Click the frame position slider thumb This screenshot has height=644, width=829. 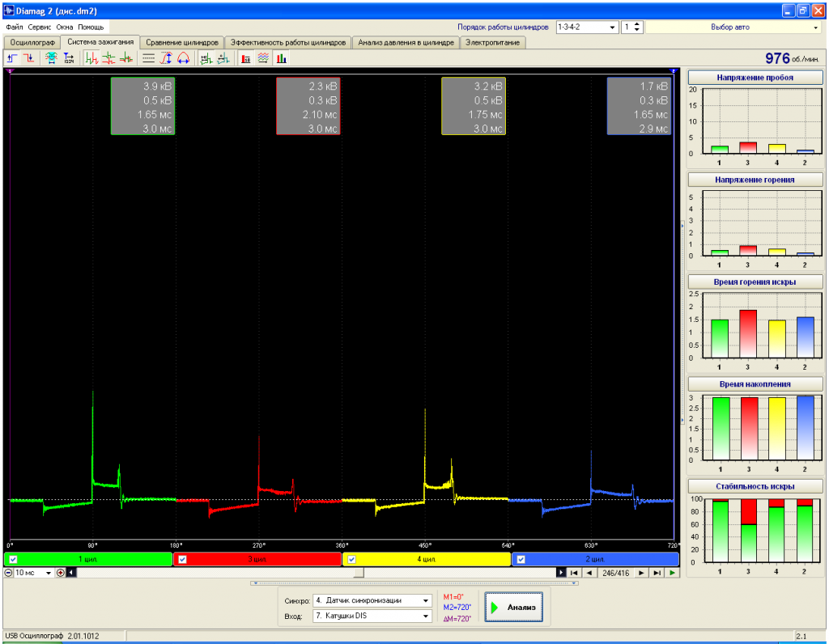359,573
